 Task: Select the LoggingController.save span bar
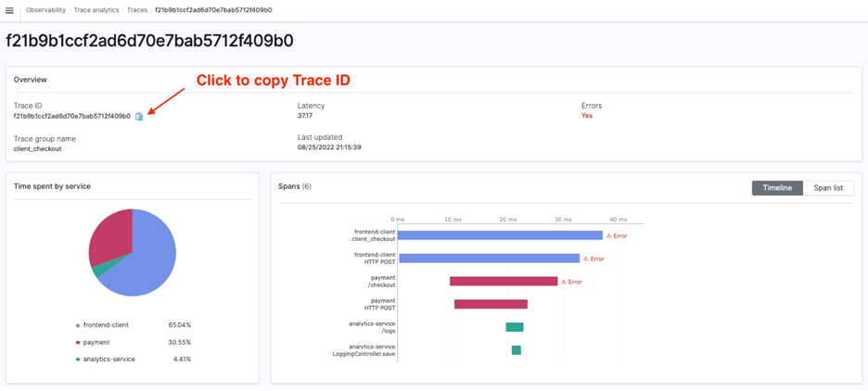pyautogui.click(x=516, y=350)
